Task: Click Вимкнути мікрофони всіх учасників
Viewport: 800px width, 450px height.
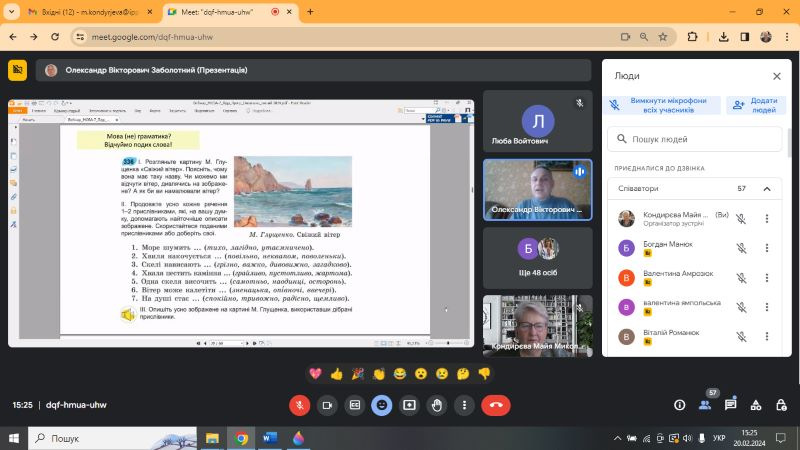Action: coord(662,105)
